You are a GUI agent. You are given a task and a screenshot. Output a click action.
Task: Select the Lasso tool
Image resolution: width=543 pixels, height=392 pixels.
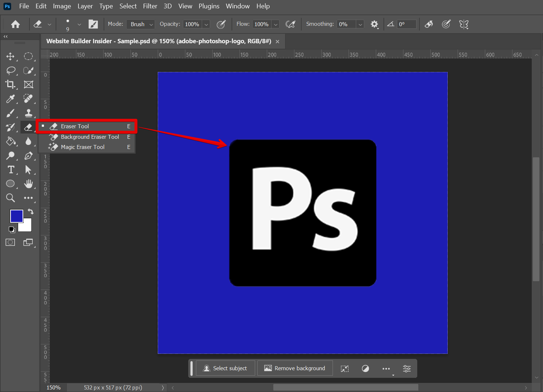11,70
